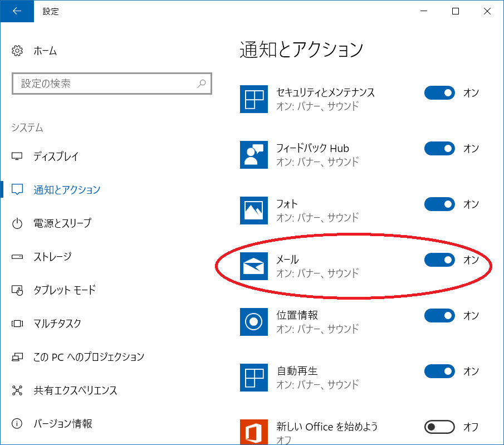
Task: Select バージョン情報 in sidebar
Action: point(63,424)
